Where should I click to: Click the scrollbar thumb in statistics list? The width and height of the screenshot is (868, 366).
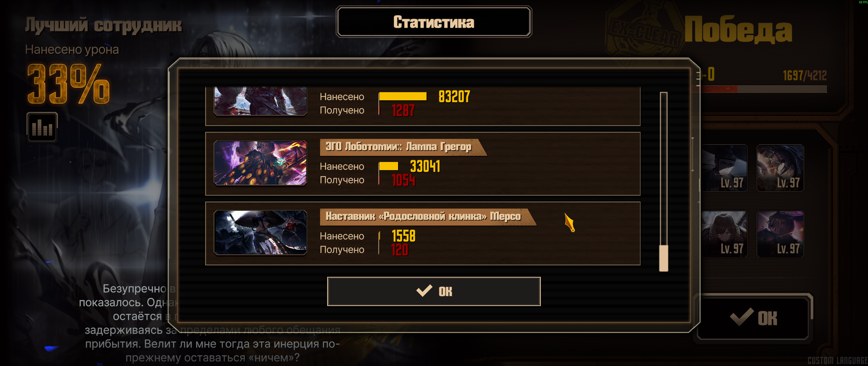pos(664,258)
